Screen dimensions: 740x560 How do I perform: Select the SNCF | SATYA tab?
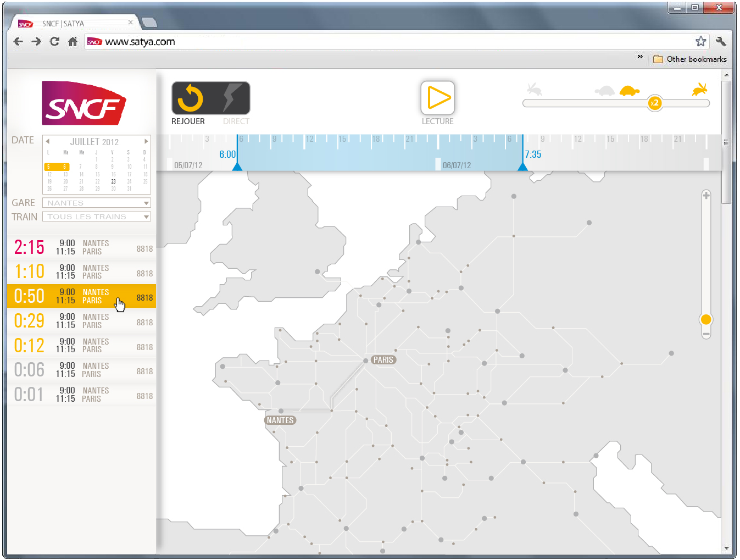click(x=75, y=23)
